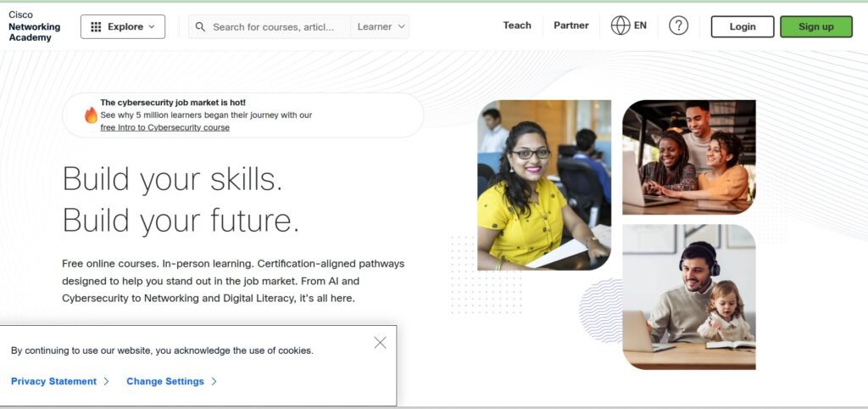Close the cookie notice
This screenshot has width=868, height=409.
(x=380, y=343)
